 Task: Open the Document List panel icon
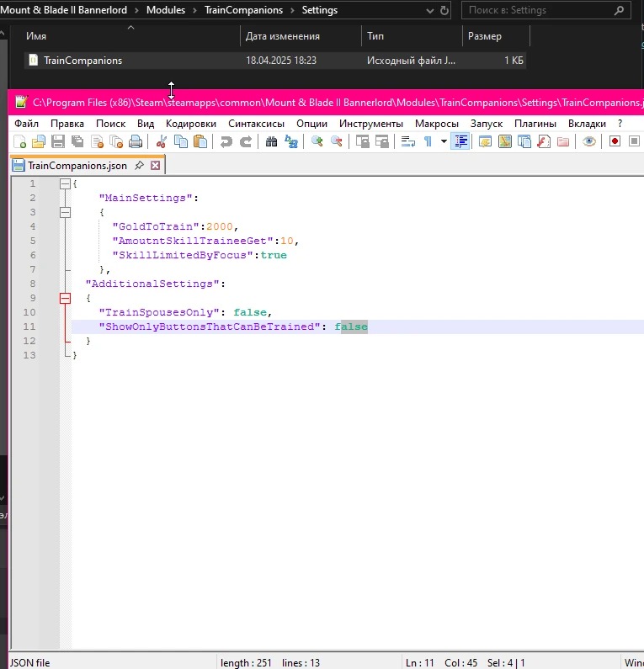[524, 141]
